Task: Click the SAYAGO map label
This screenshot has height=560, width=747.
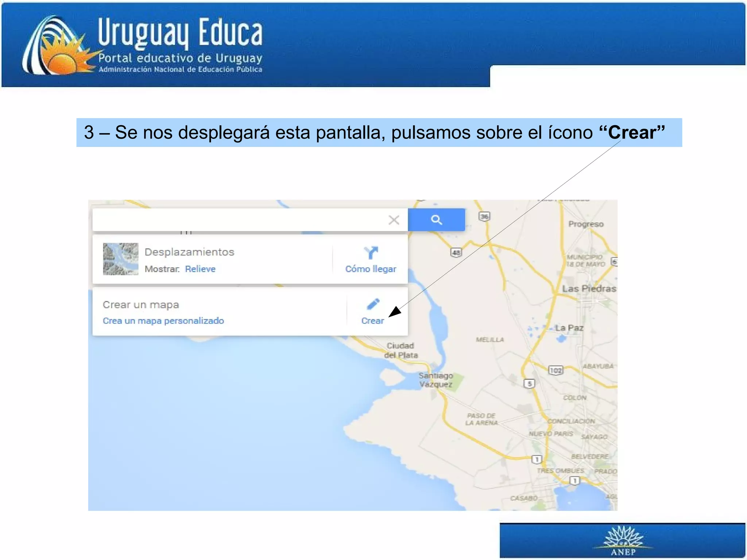Action: (595, 437)
